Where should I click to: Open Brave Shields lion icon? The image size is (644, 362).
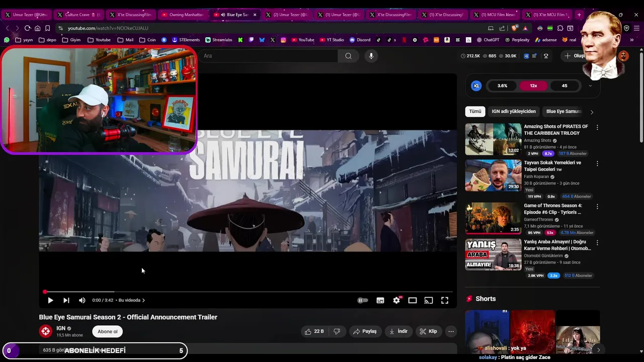tap(514, 28)
